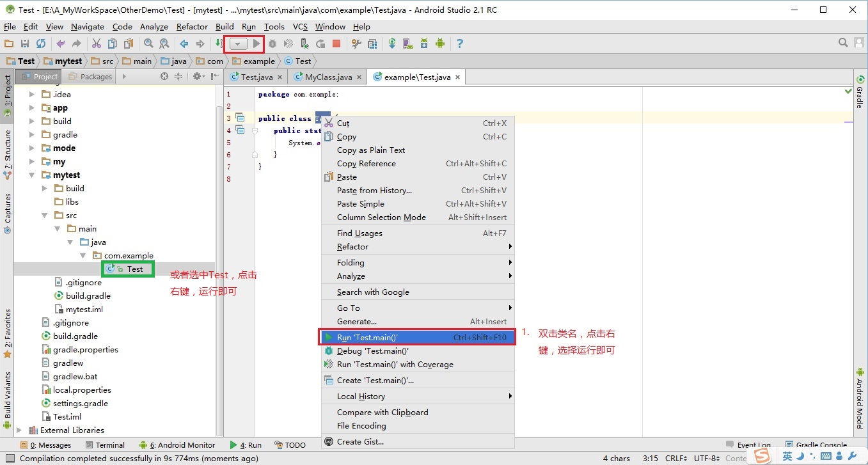Click the Paste clipboard toolbar icon

coord(129,43)
